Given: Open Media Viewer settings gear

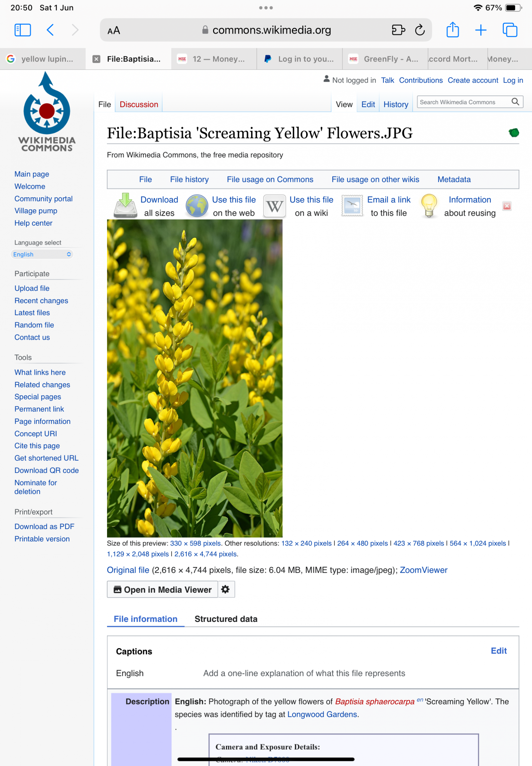Looking at the screenshot, I should (226, 589).
